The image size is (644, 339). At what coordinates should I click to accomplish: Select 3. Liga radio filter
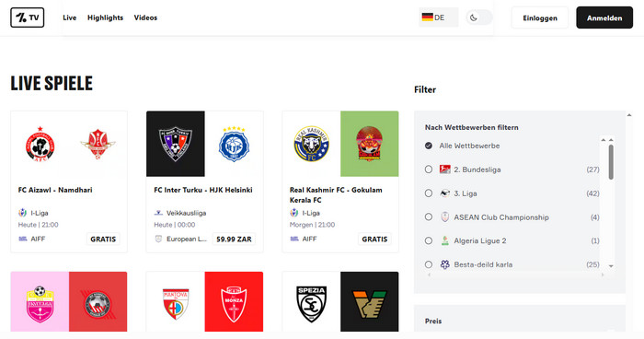429,193
